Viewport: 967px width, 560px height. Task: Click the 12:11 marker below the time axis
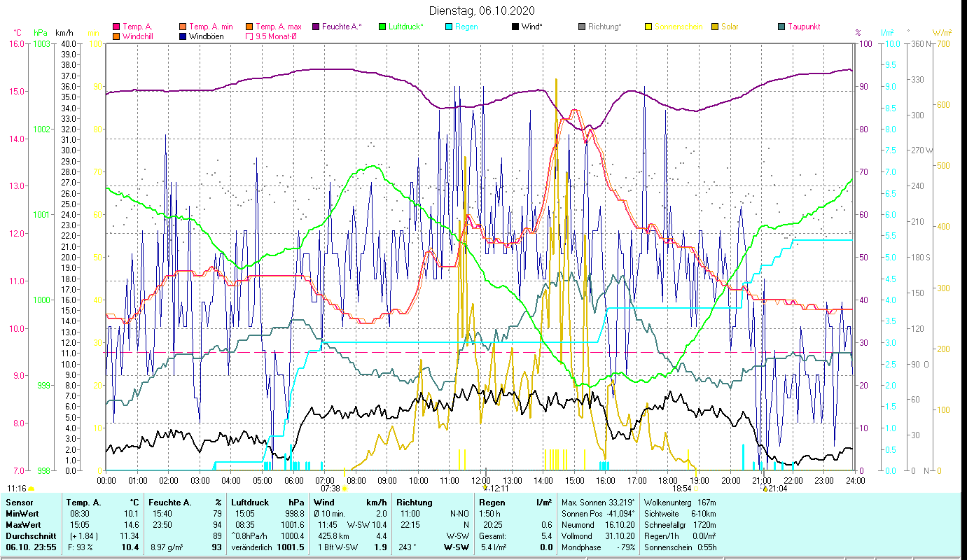pyautogui.click(x=496, y=488)
